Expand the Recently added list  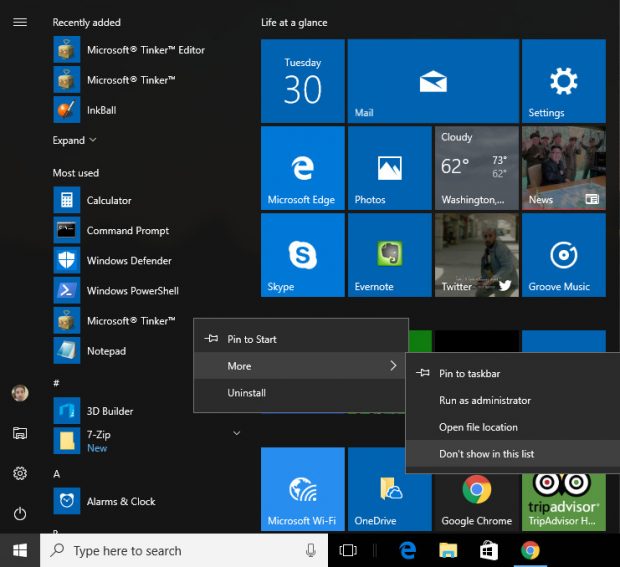[74, 140]
